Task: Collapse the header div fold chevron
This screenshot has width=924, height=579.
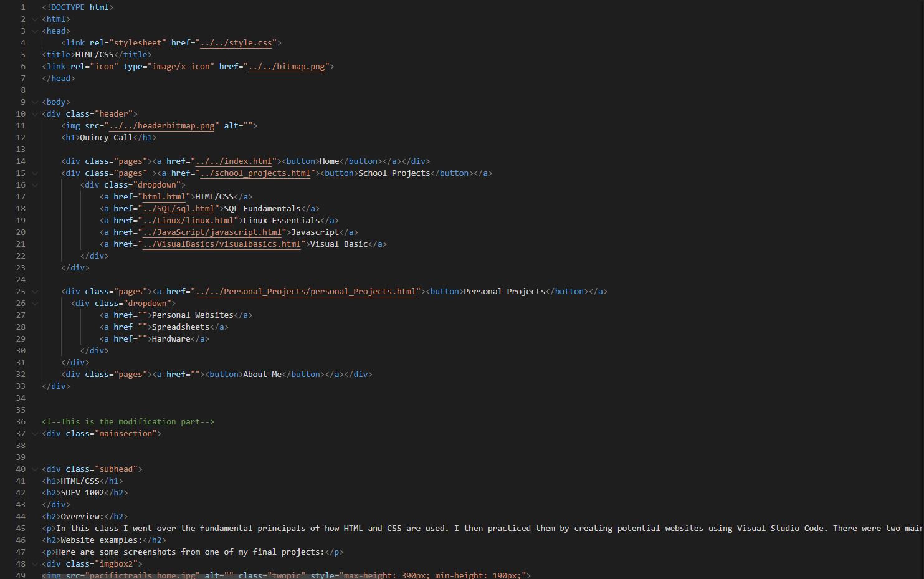Action: (x=35, y=114)
